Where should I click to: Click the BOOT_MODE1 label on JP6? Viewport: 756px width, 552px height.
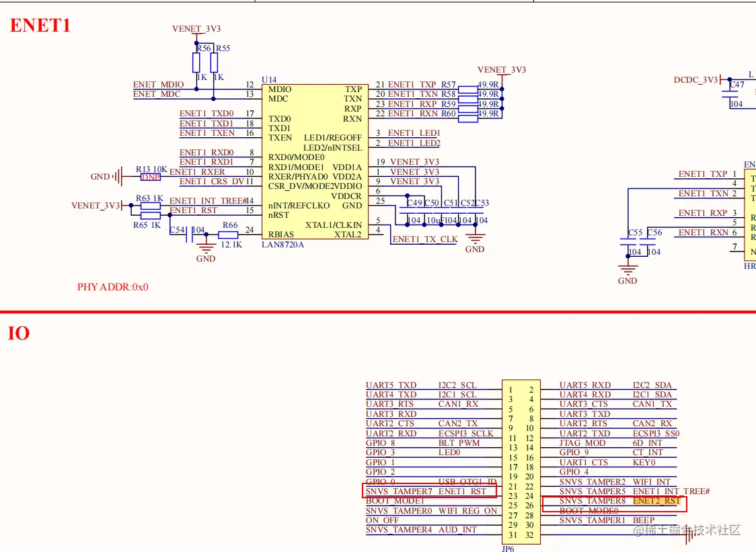coord(395,501)
